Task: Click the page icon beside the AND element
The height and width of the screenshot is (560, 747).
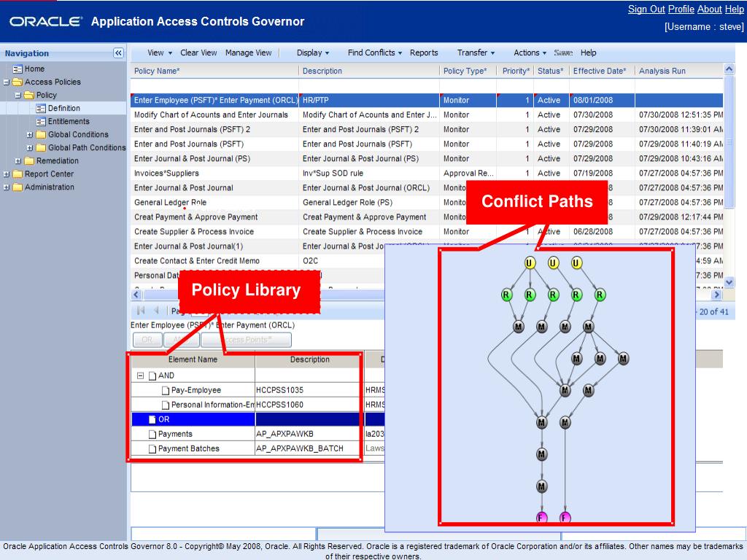Action: point(152,376)
